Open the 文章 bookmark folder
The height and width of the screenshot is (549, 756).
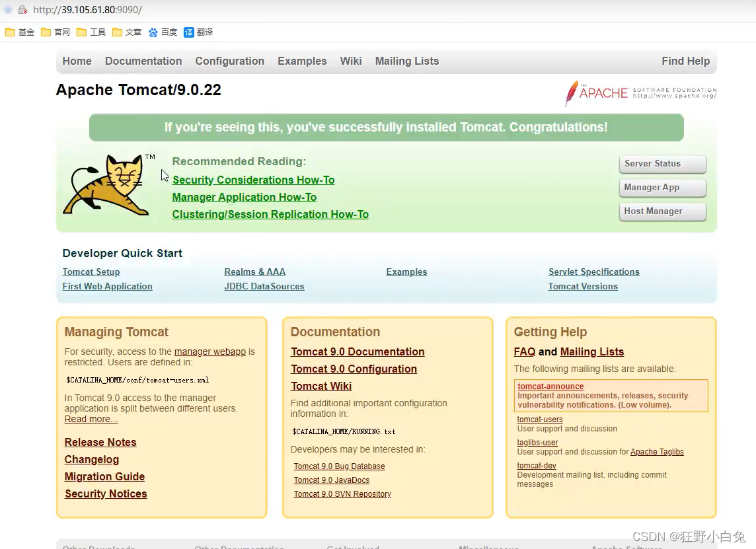[127, 32]
